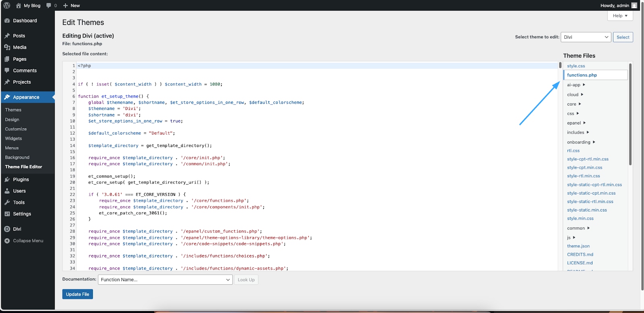This screenshot has height=313, width=644.
Task: Open the Themes submenu item
Action: [13, 110]
